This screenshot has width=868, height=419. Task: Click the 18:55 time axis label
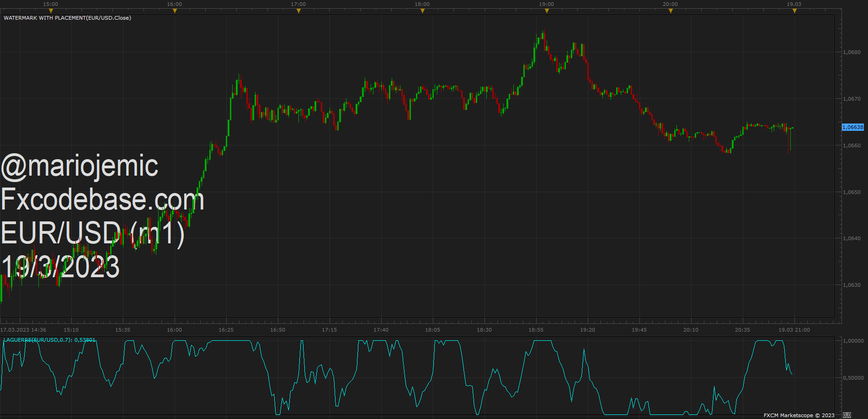click(536, 330)
